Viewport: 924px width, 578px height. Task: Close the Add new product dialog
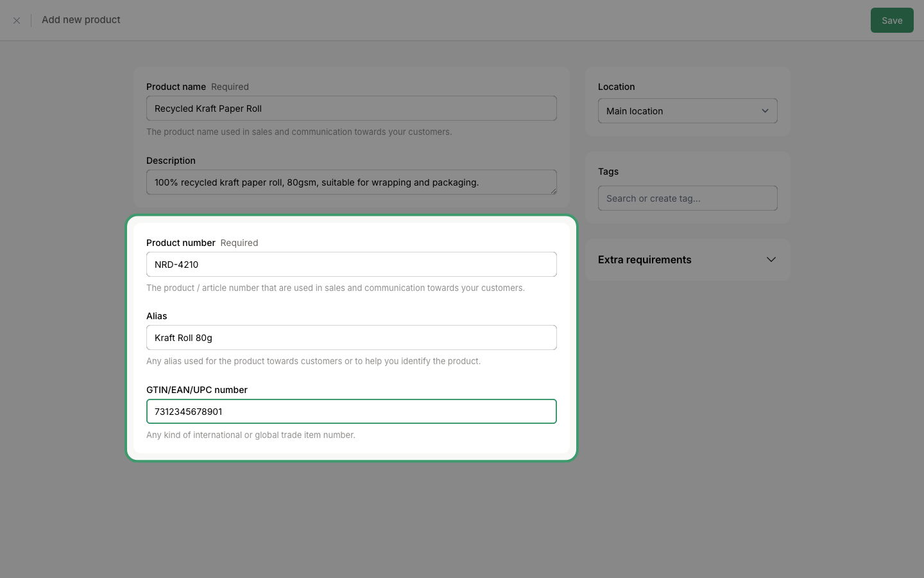coord(17,21)
